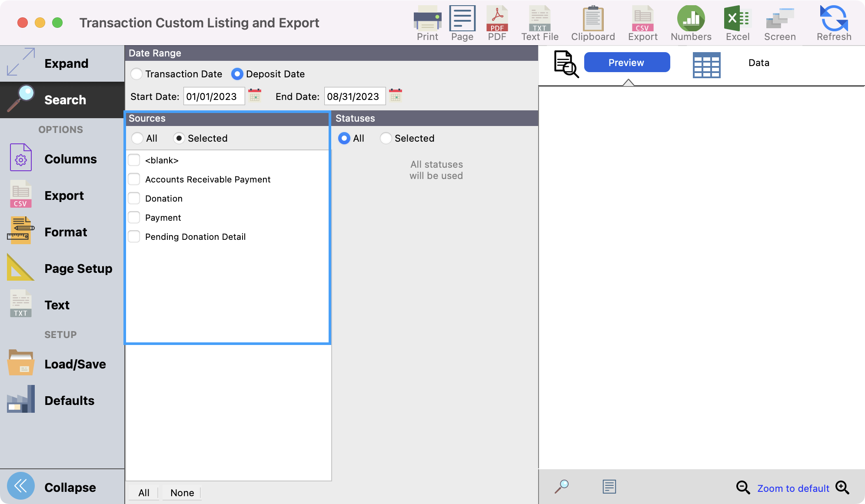This screenshot has height=504, width=865.
Task: Check the Donation source checkbox
Action: coord(134,198)
